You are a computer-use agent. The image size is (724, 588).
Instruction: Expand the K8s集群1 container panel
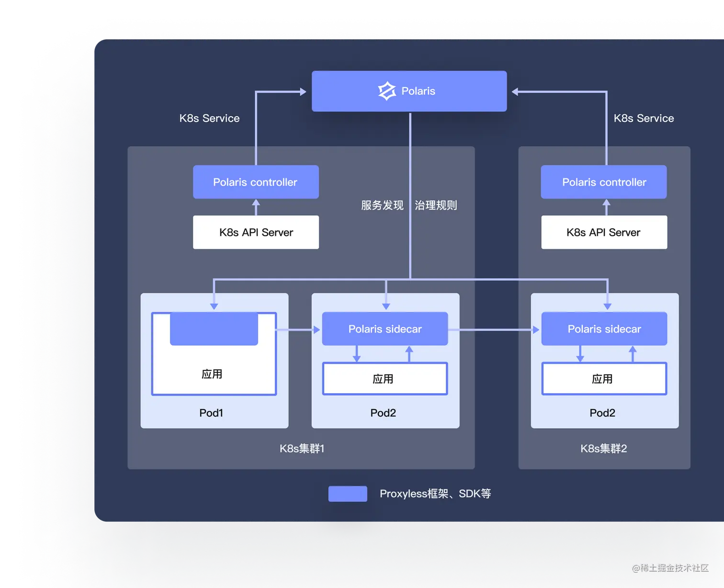[x=302, y=449]
